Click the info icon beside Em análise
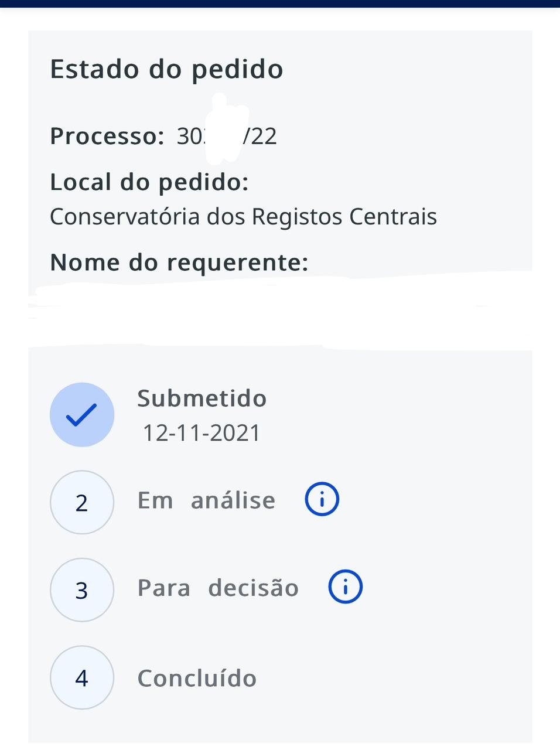Viewport: 560px width, 750px height. 322,499
